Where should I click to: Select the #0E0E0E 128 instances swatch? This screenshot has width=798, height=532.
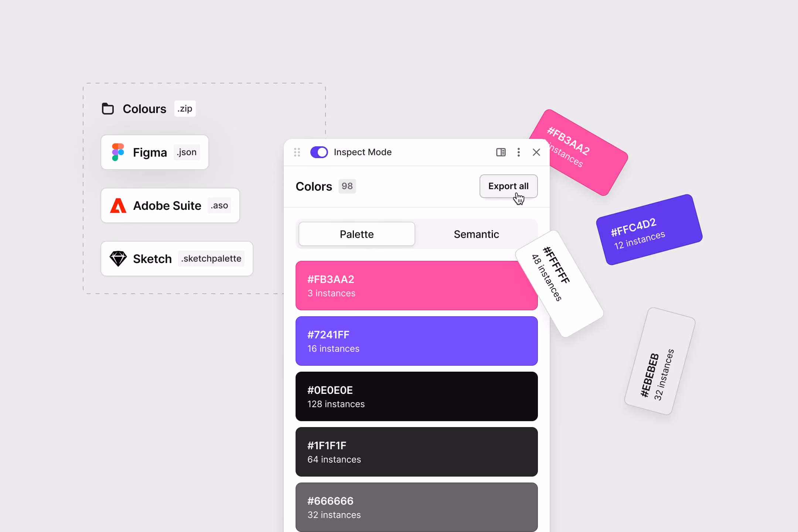click(416, 396)
